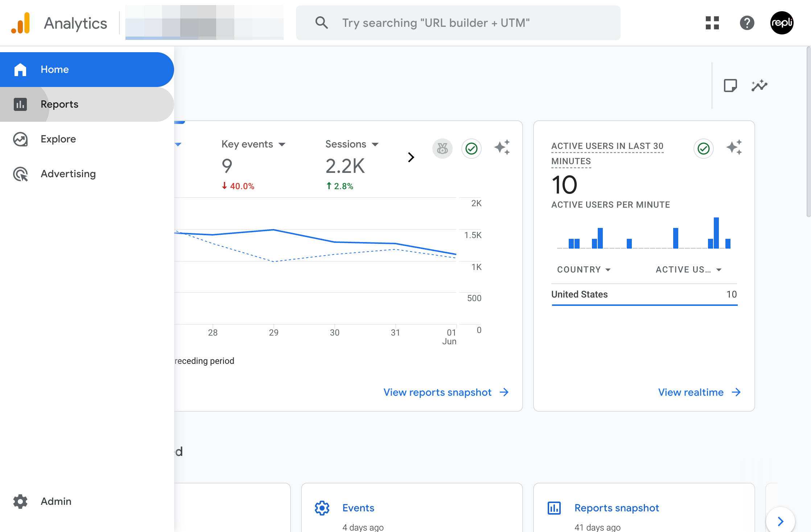Click the United States row
Image resolution: width=811 pixels, height=532 pixels.
click(x=644, y=295)
